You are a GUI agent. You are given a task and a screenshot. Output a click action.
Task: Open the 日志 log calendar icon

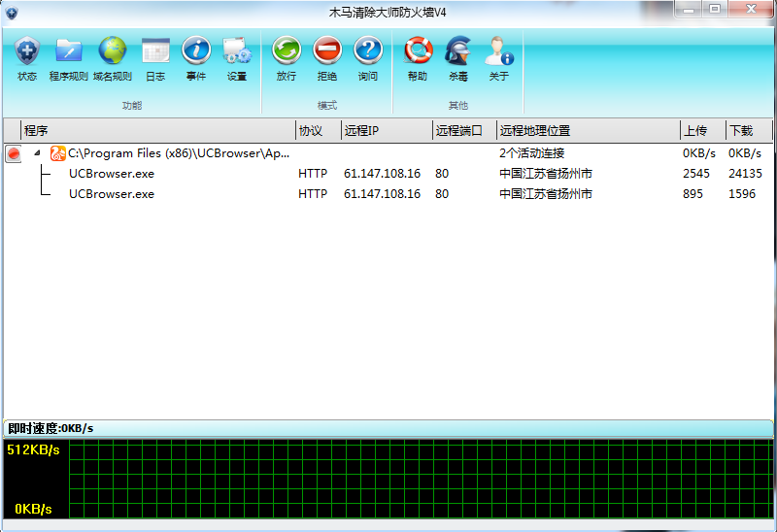(x=155, y=58)
